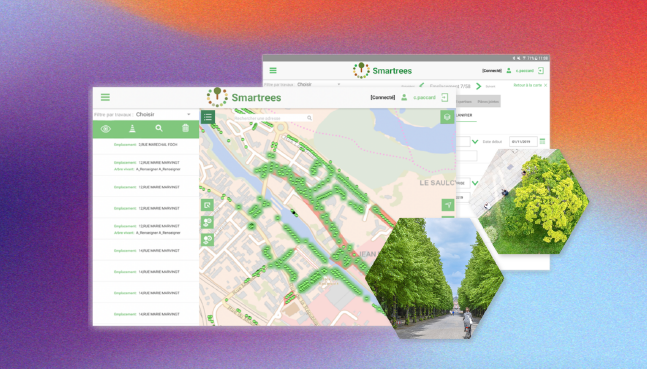Open the calendar icon next to date field
Viewport: 647px width, 369px height.
(x=543, y=141)
